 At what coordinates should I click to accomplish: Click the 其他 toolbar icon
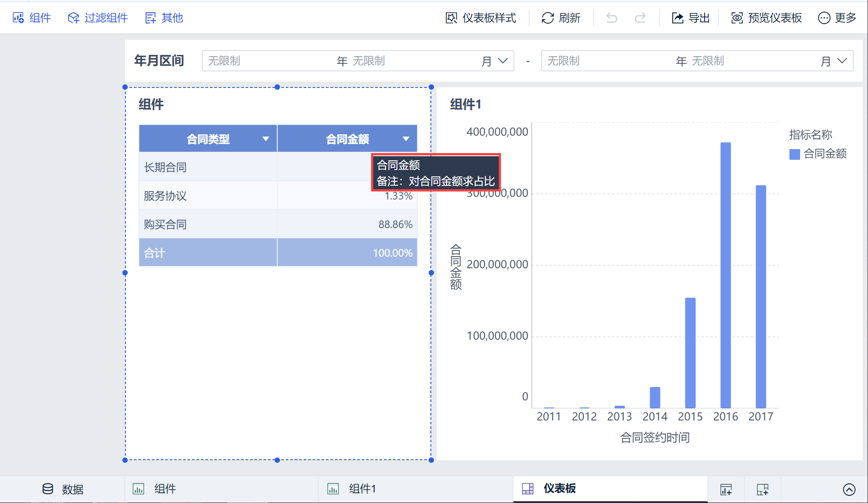tap(150, 18)
